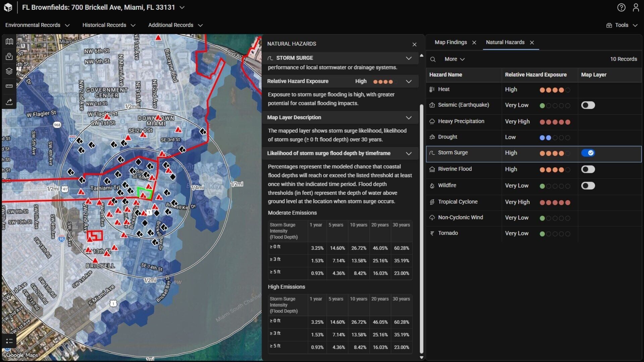Click the Storm Surge row wave icon
This screenshot has width=644, height=362.
coord(432,153)
